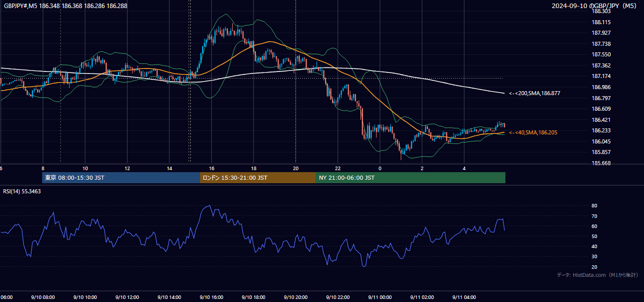
Task: Click price axis label 186.421
Action: point(601,120)
